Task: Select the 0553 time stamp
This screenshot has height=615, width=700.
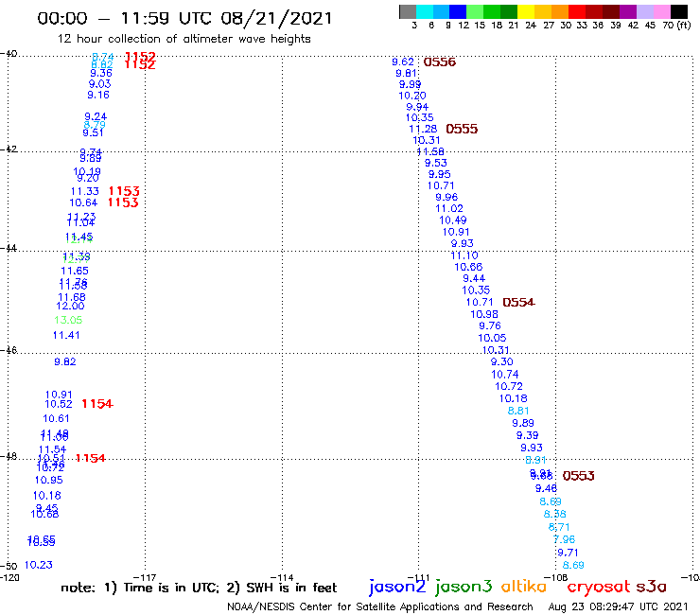Action: [x=578, y=476]
